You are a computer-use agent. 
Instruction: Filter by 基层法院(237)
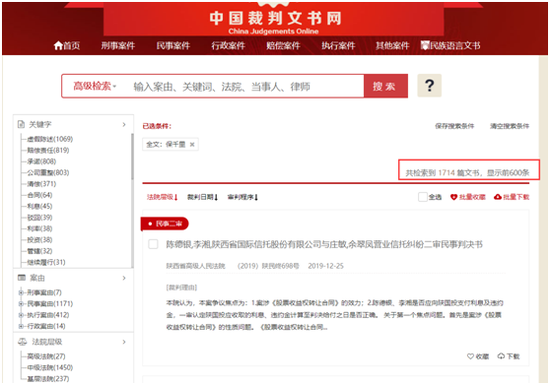coord(48,379)
